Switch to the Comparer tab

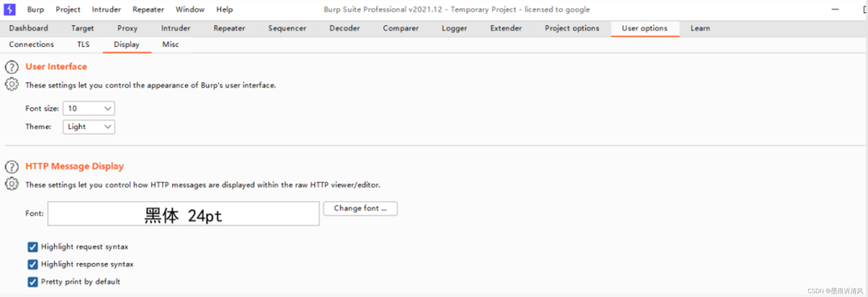tap(401, 28)
